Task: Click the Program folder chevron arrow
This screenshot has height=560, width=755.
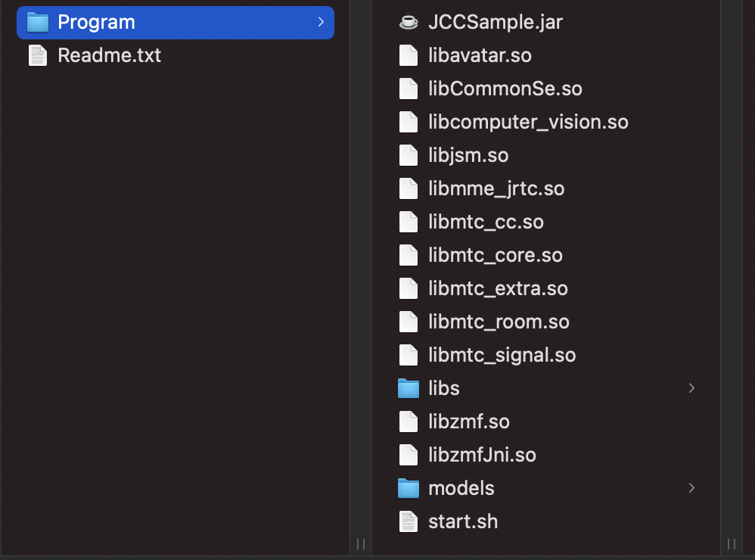Action: [x=321, y=22]
